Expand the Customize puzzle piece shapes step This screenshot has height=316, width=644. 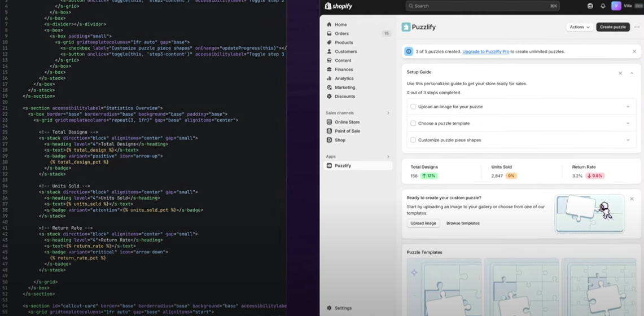pos(628,140)
